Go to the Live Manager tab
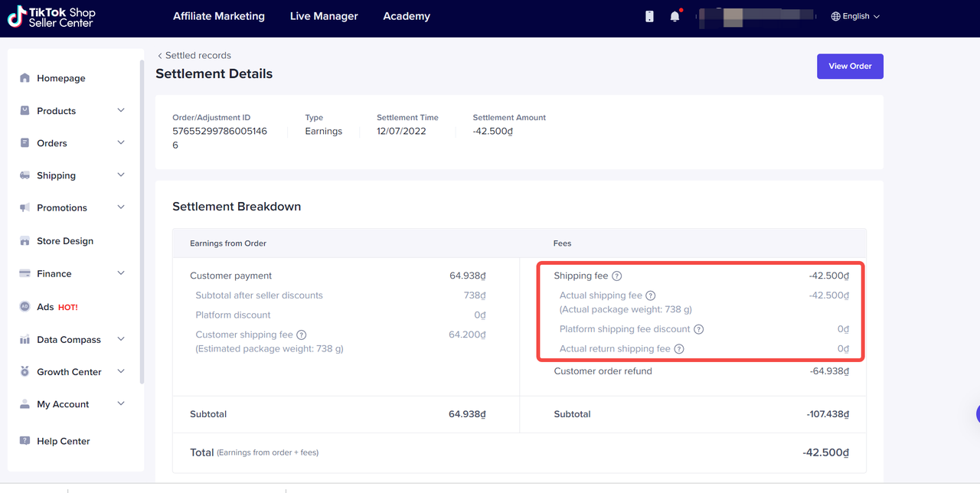This screenshot has height=493, width=980. 324,16
